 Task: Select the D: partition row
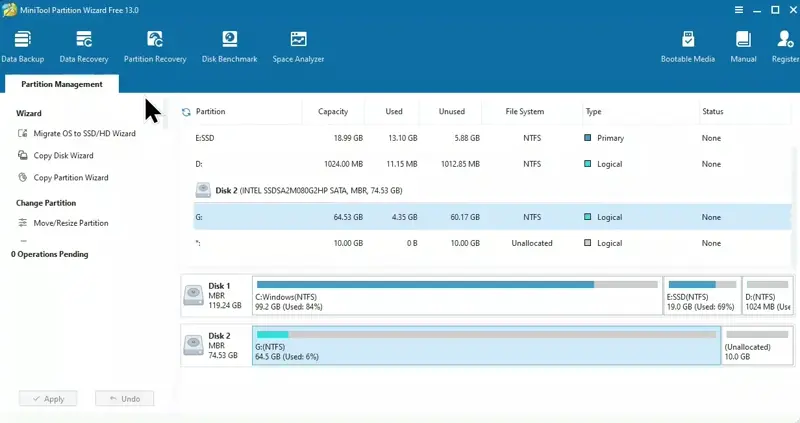(x=492, y=164)
